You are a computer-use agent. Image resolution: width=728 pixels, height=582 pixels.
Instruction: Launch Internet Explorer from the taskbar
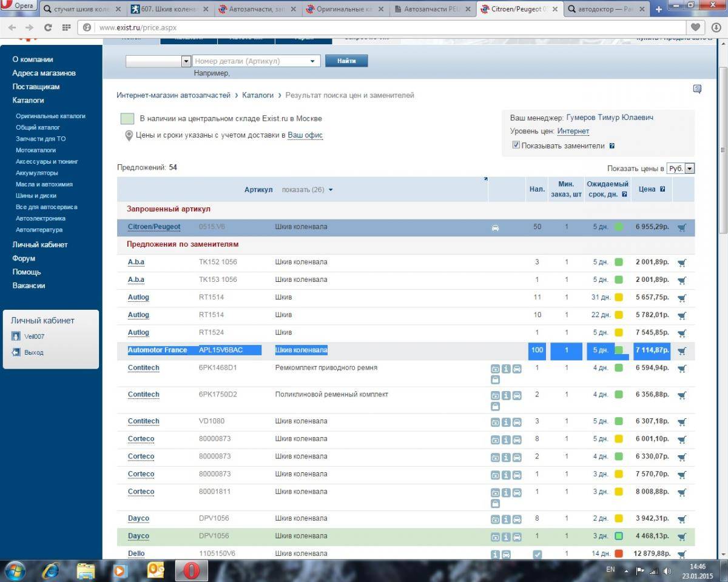point(50,570)
